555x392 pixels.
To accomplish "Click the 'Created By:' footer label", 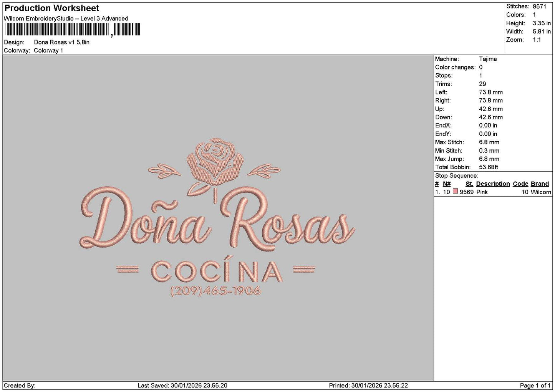I will 20,385.
